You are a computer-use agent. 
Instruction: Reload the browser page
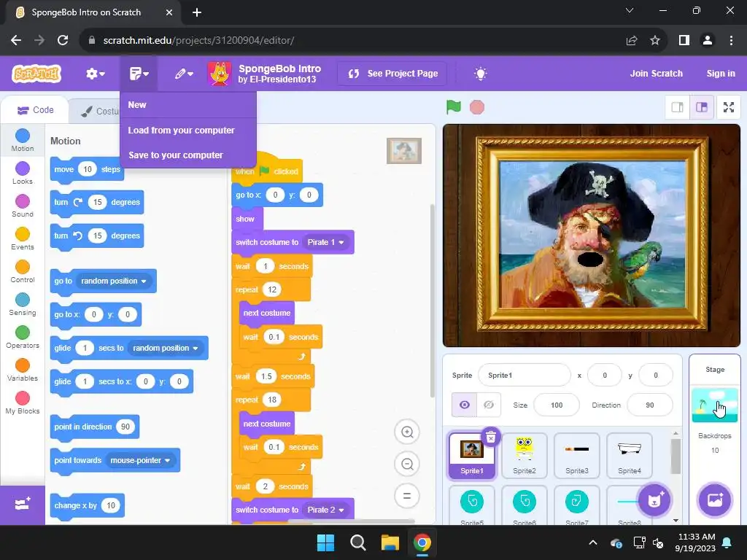point(63,41)
